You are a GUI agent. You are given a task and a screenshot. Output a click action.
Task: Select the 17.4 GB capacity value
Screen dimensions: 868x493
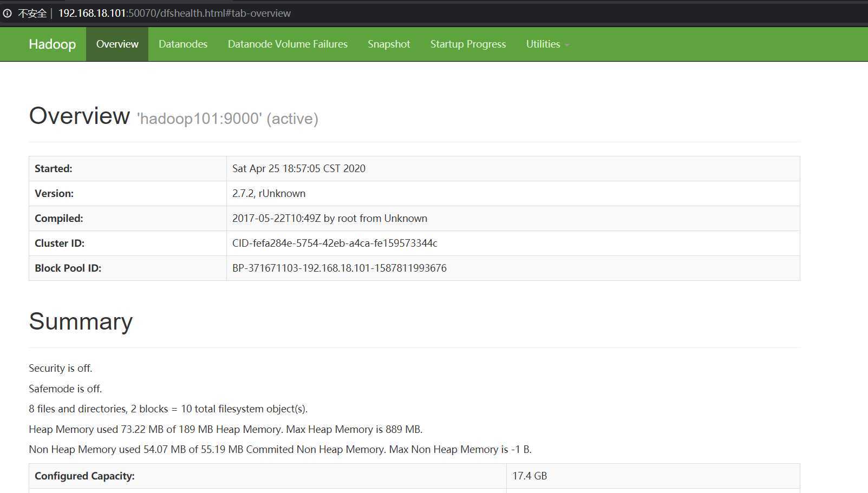tap(530, 476)
